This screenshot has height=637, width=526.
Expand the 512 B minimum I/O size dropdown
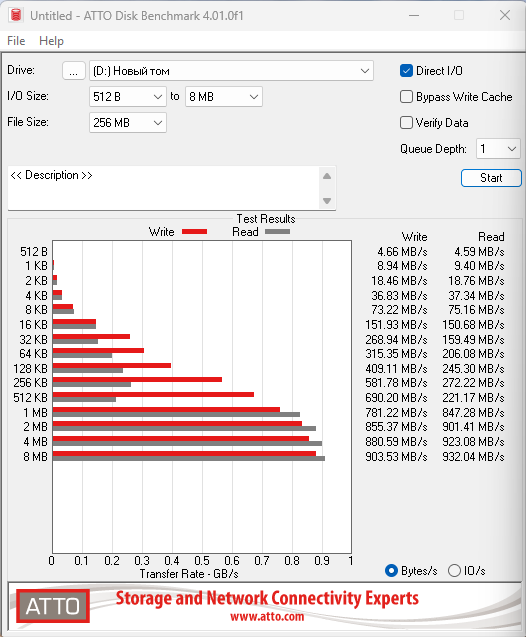(128, 97)
